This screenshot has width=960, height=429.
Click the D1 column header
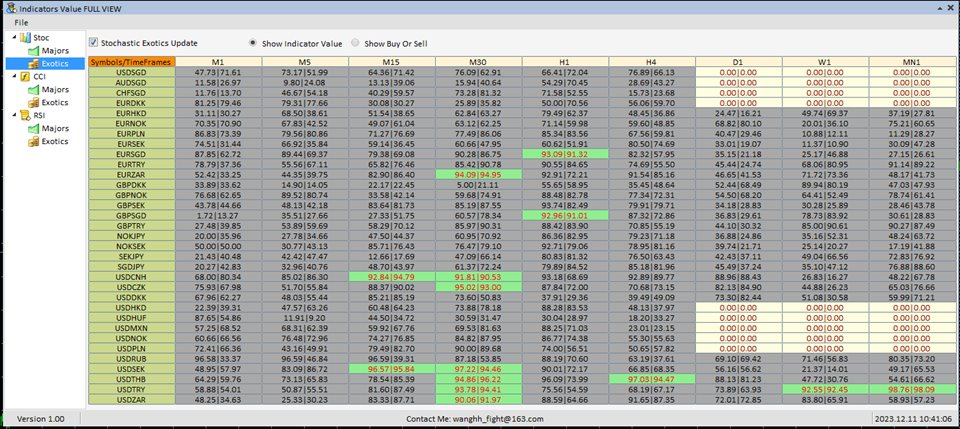[738, 62]
